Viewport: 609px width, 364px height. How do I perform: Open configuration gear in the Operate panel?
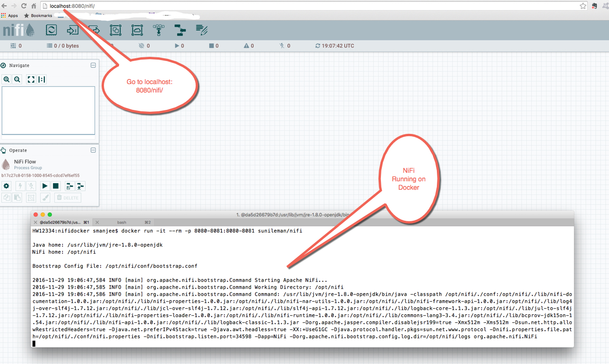6,186
